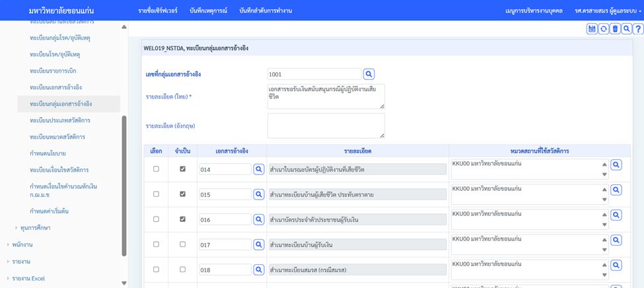The image size is (644, 288).
Task: Uncheck the required checkbox for row 015
Action: [x=182, y=194]
